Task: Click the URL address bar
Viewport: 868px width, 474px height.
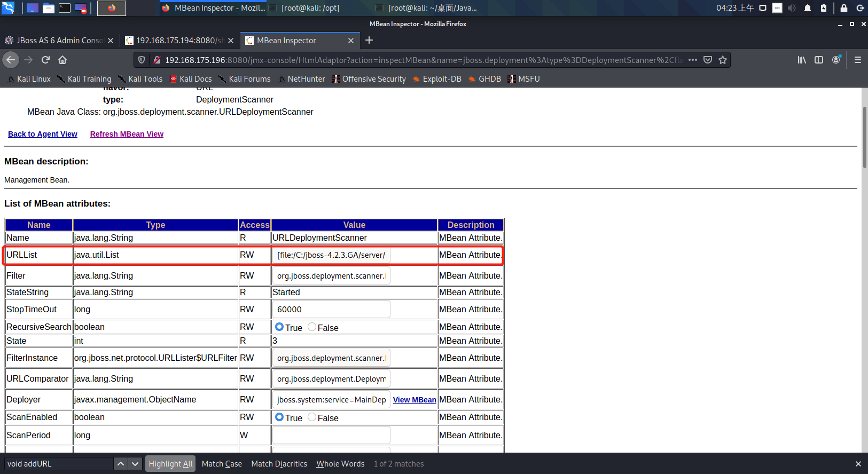Action: point(424,60)
